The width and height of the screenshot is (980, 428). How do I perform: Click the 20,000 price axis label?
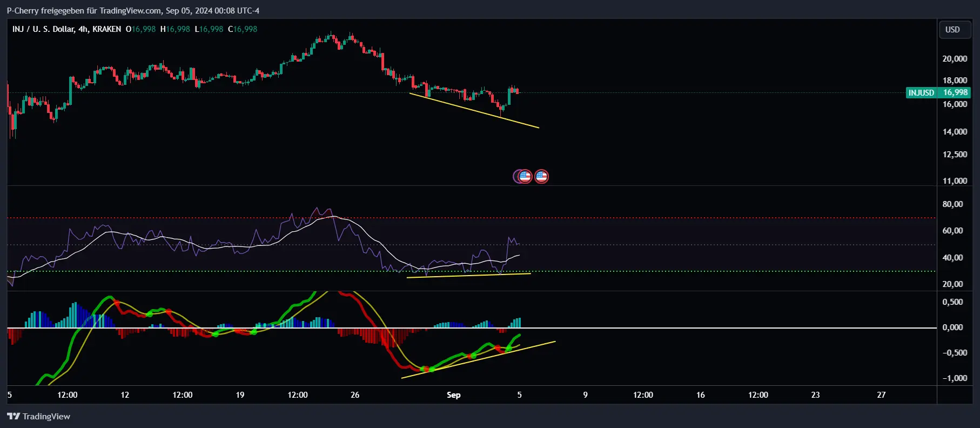[x=955, y=59]
